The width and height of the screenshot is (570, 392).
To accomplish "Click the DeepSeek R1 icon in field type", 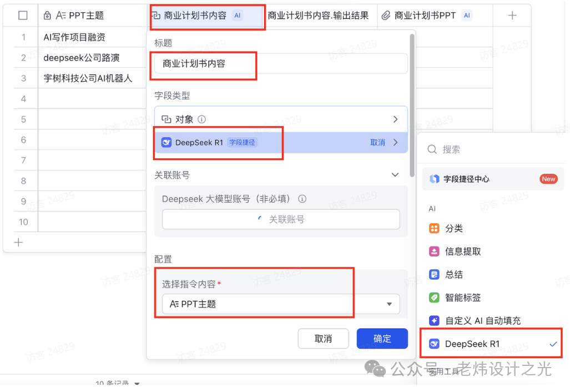I will (166, 143).
